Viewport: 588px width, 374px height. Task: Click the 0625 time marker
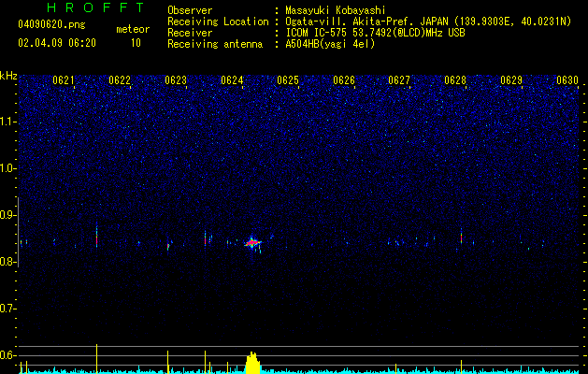(x=288, y=80)
